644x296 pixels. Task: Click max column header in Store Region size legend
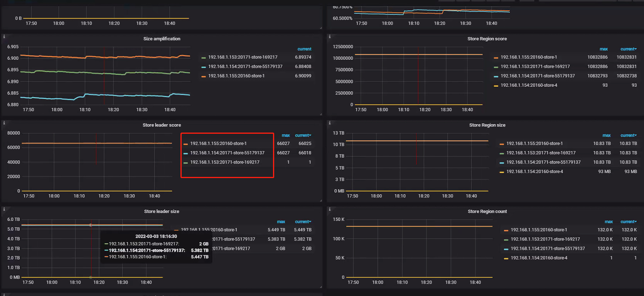point(606,135)
